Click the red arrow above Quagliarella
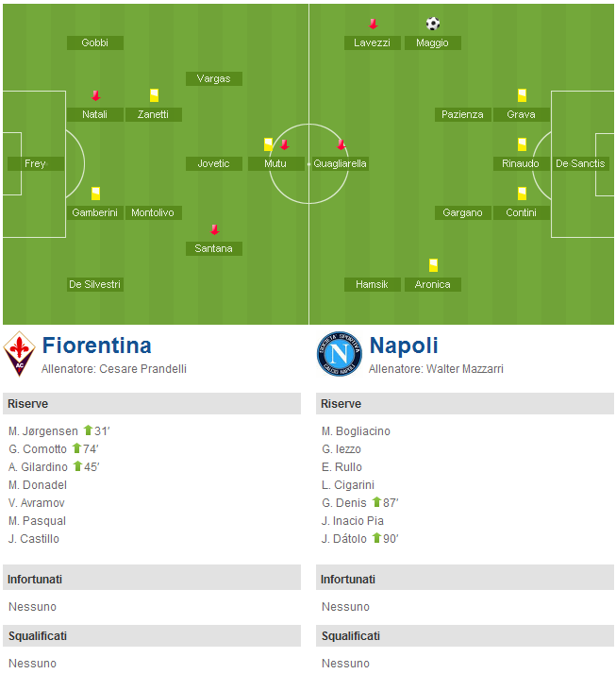Image resolution: width=616 pixels, height=674 pixels. pyautogui.click(x=341, y=144)
